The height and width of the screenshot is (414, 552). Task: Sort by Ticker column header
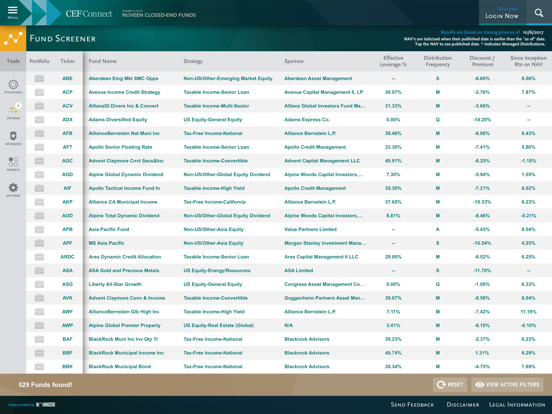pyautogui.click(x=67, y=61)
